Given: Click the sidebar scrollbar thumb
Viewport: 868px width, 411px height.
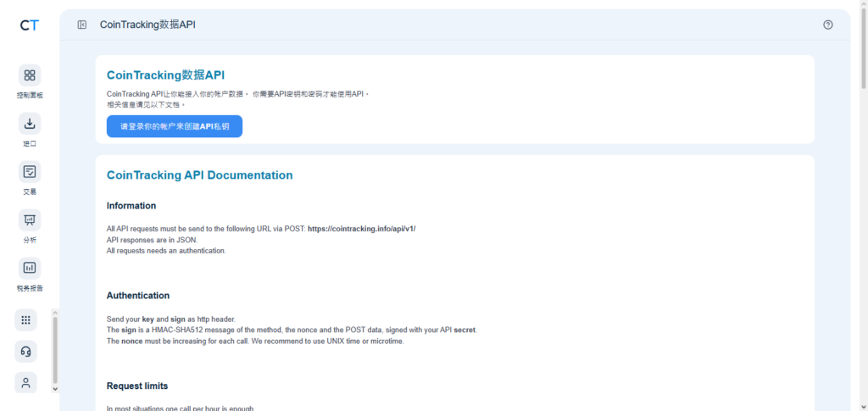Looking at the screenshot, I should [55, 350].
